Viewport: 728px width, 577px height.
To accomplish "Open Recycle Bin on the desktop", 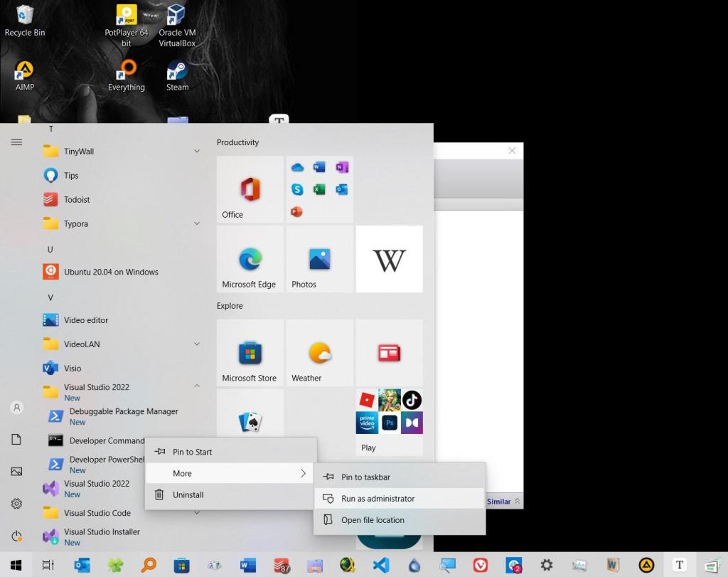I will click(x=25, y=21).
